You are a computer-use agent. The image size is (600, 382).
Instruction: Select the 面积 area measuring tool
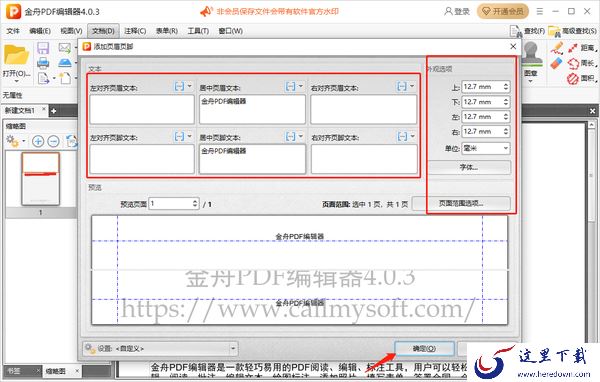coord(582,78)
